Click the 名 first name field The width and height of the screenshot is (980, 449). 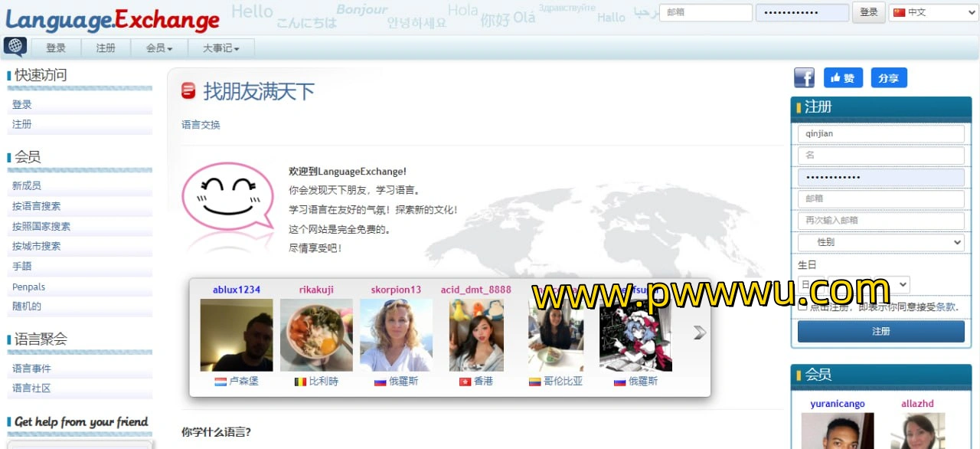[x=881, y=155]
